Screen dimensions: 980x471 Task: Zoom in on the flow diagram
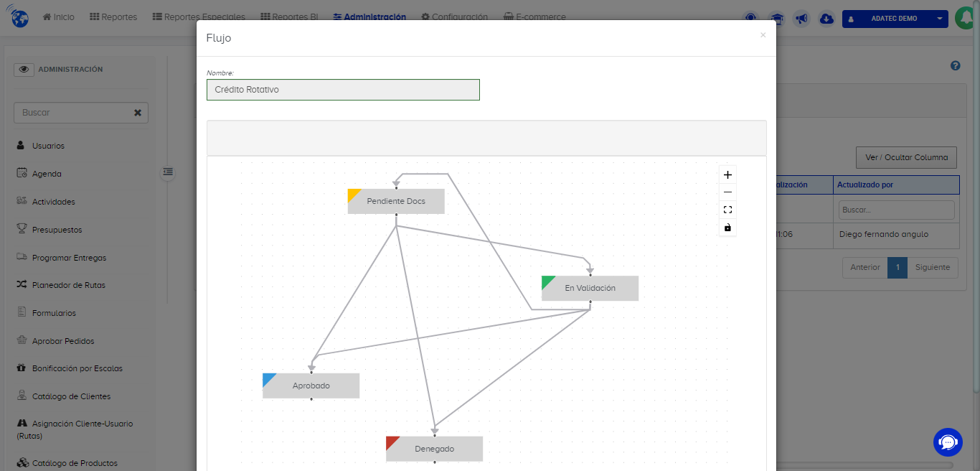[x=727, y=174]
